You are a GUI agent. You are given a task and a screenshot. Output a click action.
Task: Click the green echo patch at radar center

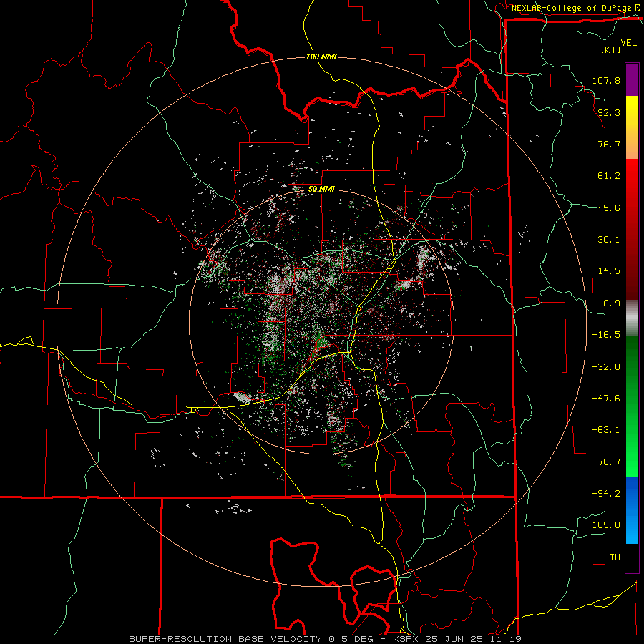point(318,342)
